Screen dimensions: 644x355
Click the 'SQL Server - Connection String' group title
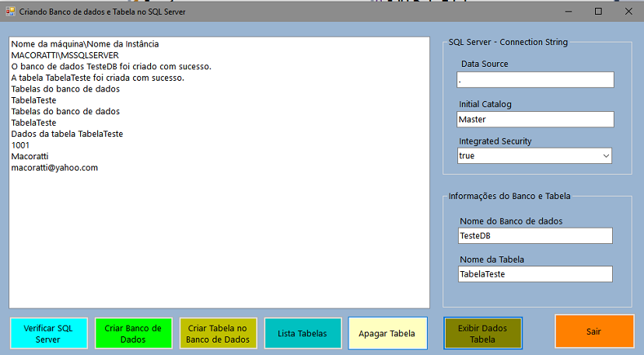point(508,42)
